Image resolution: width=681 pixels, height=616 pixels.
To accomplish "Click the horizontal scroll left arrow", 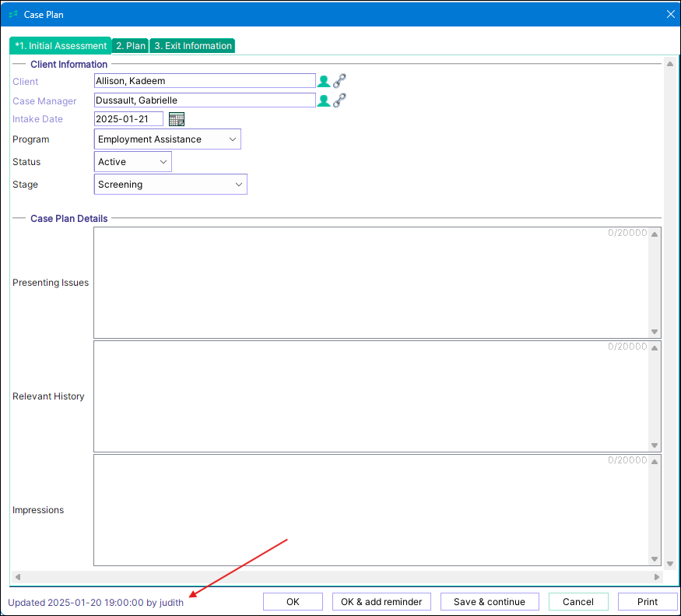I will click(18, 577).
